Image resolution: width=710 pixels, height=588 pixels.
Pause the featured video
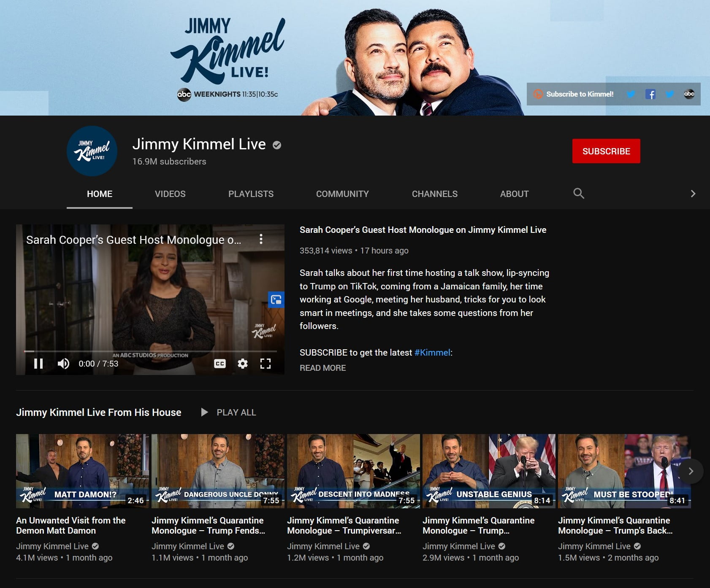point(38,364)
